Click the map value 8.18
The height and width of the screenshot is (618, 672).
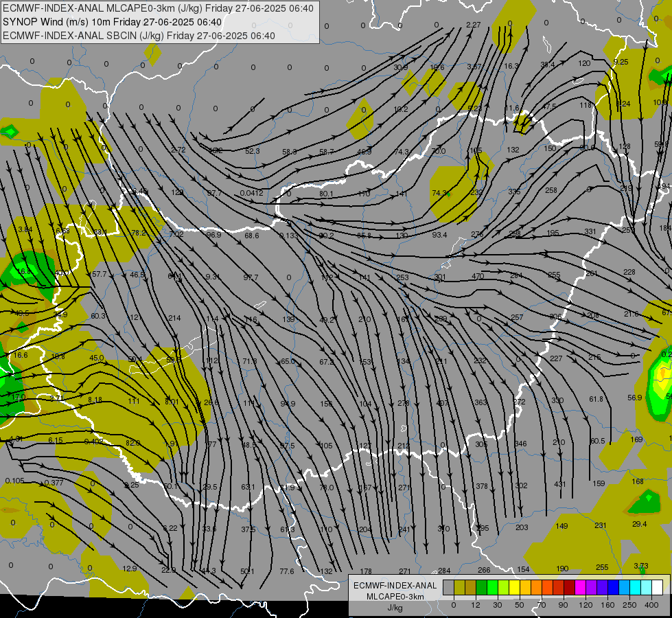[95, 400]
